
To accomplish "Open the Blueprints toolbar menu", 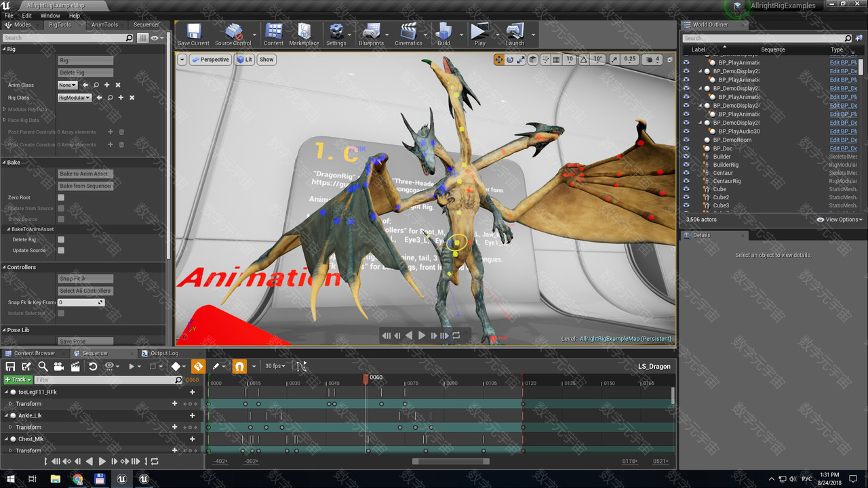I will click(x=371, y=35).
